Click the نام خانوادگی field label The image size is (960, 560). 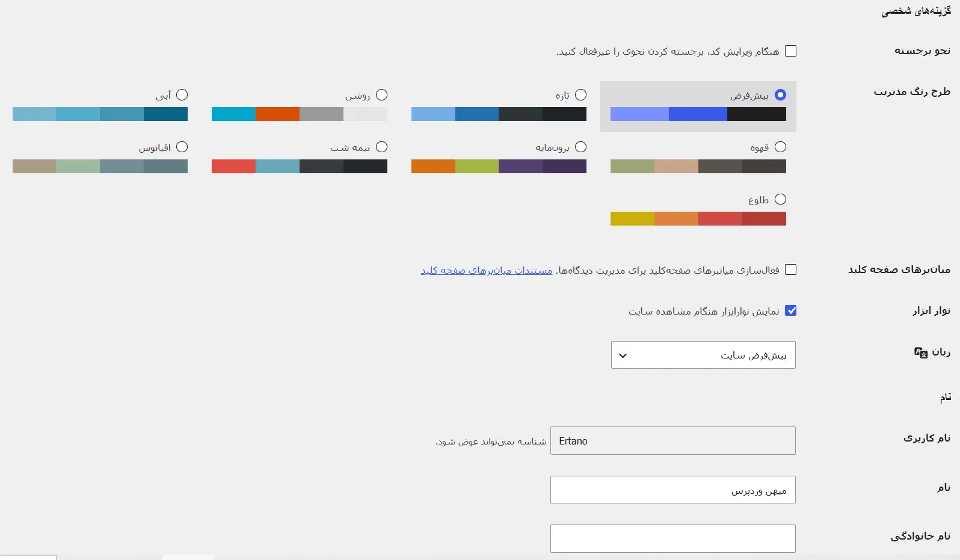[920, 536]
